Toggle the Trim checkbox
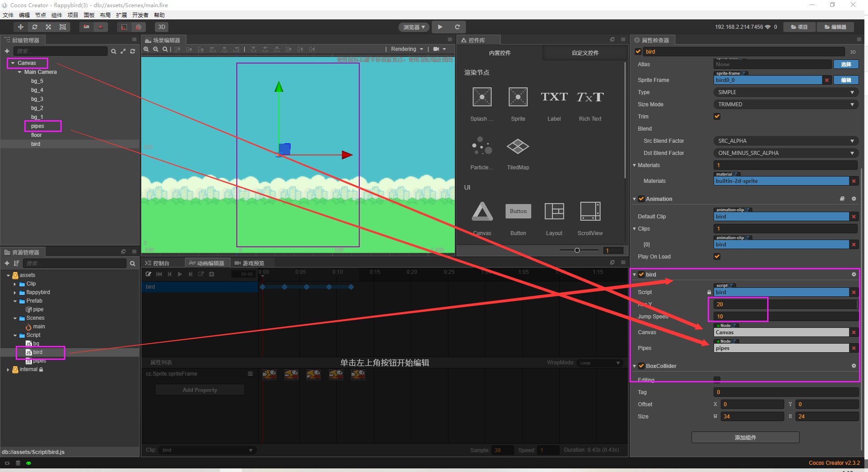This screenshot has height=472, width=868. pos(717,117)
